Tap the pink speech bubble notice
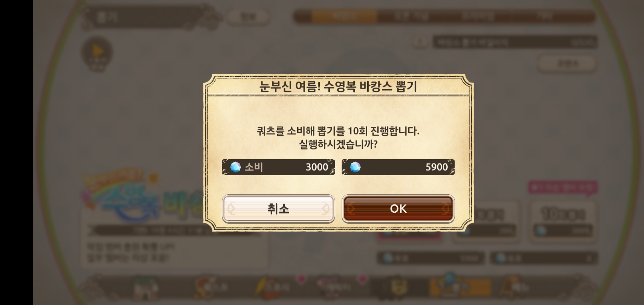 click(563, 187)
